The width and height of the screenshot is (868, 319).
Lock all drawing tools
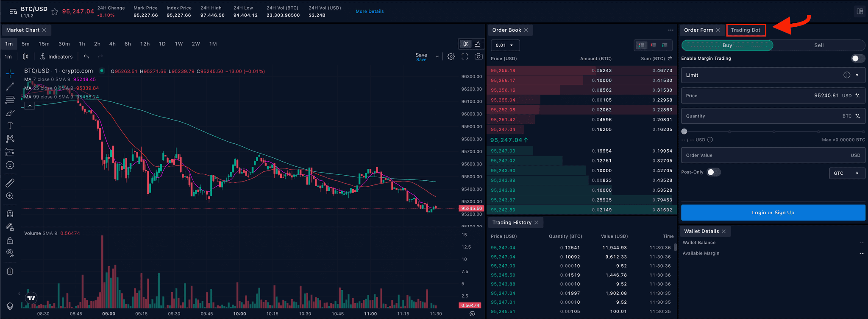click(x=10, y=240)
